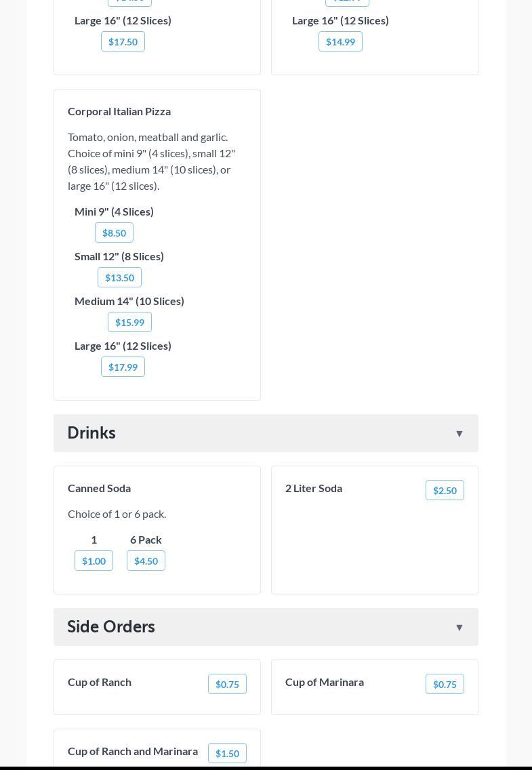This screenshot has width=532, height=770.
Task: Order a single canned soda for $1.00
Action: tap(94, 561)
